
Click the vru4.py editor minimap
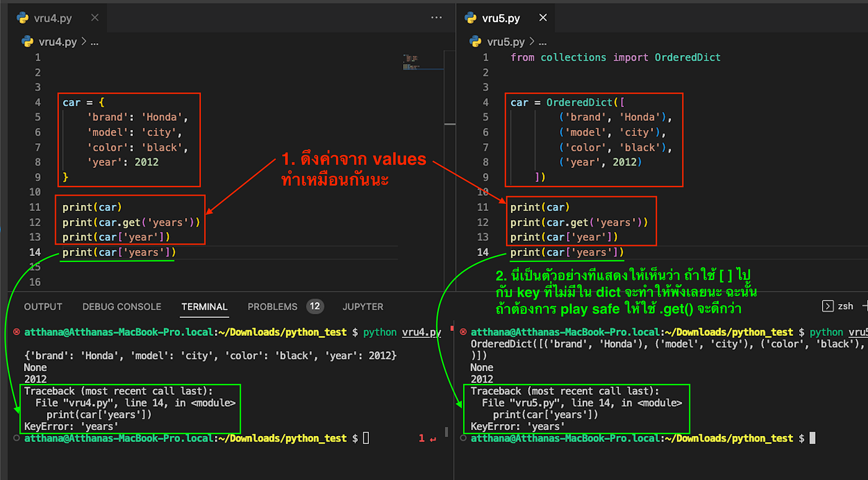click(x=423, y=62)
